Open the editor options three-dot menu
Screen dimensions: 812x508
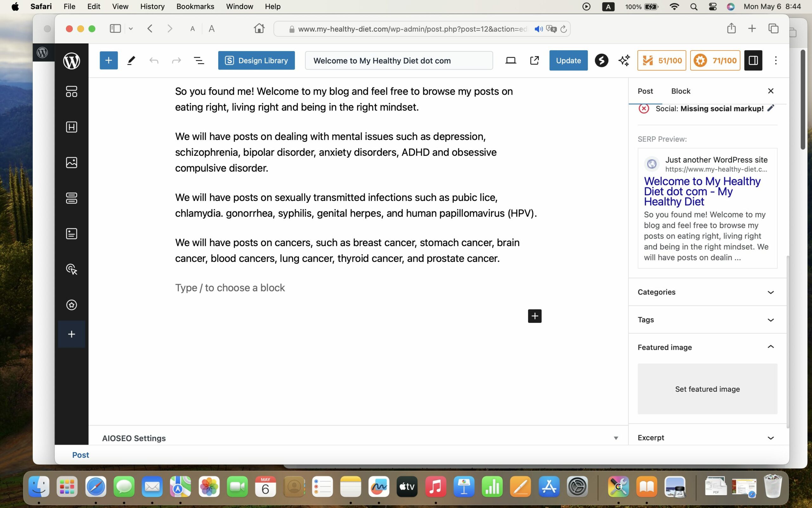pos(776,60)
